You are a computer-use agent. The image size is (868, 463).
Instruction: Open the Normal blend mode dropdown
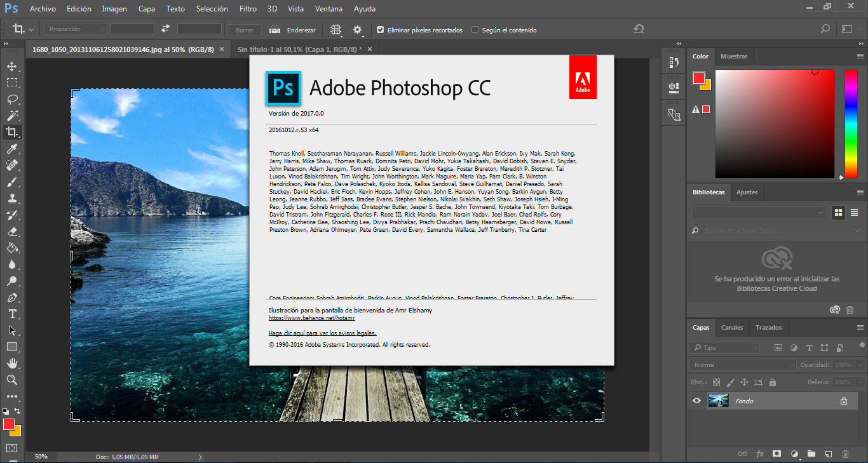[742, 365]
